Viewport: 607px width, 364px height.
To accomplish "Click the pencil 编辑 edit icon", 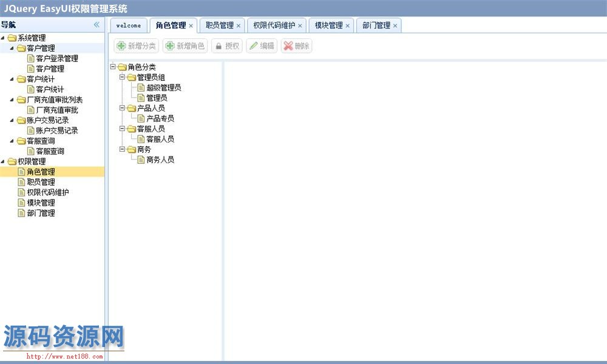I will (x=253, y=46).
